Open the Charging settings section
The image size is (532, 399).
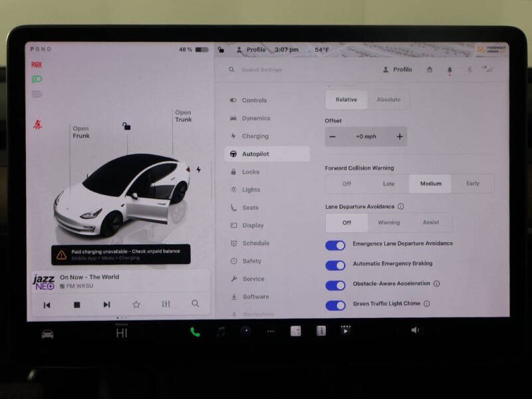(x=259, y=136)
